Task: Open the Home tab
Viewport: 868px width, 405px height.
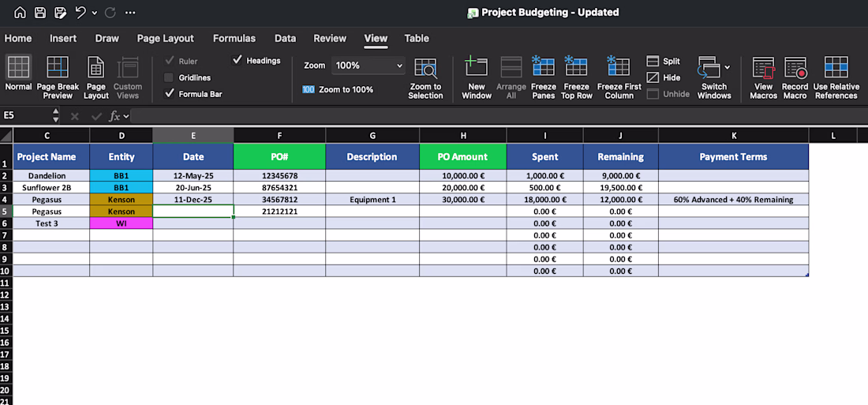Action: pos(17,38)
